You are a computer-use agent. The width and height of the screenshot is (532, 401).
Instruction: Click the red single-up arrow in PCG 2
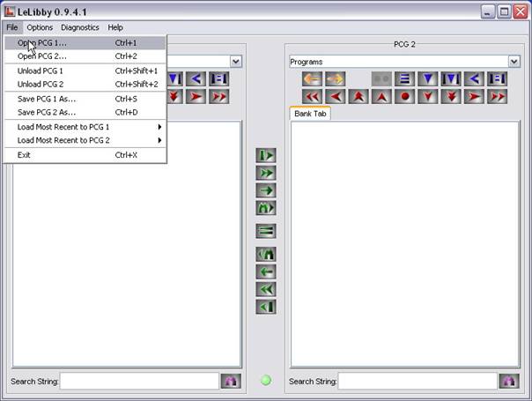[381, 97]
